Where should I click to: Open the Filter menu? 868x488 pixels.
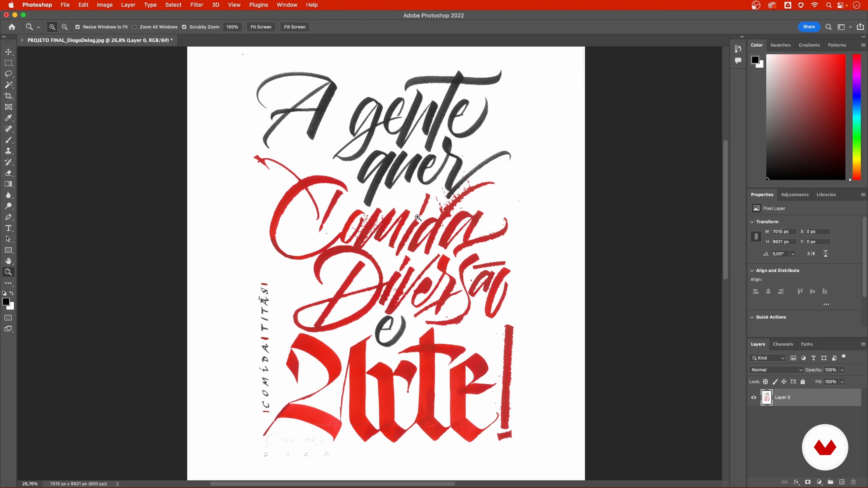[196, 5]
